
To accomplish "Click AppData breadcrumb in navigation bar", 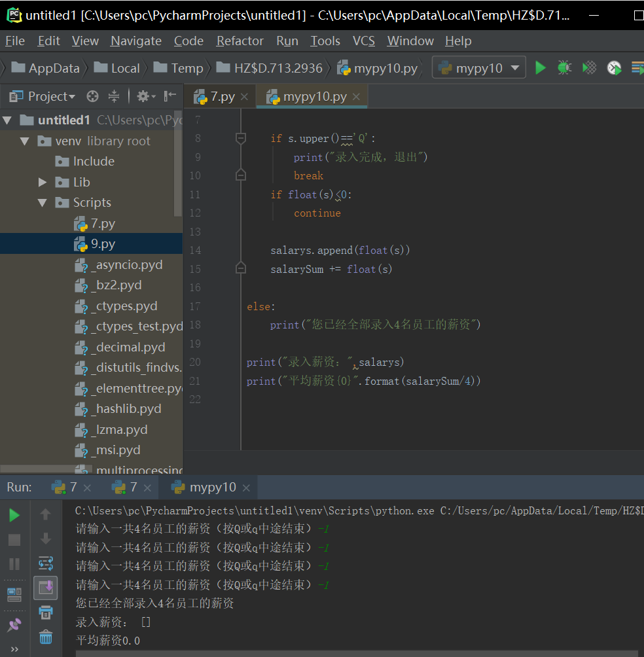I will (x=45, y=68).
